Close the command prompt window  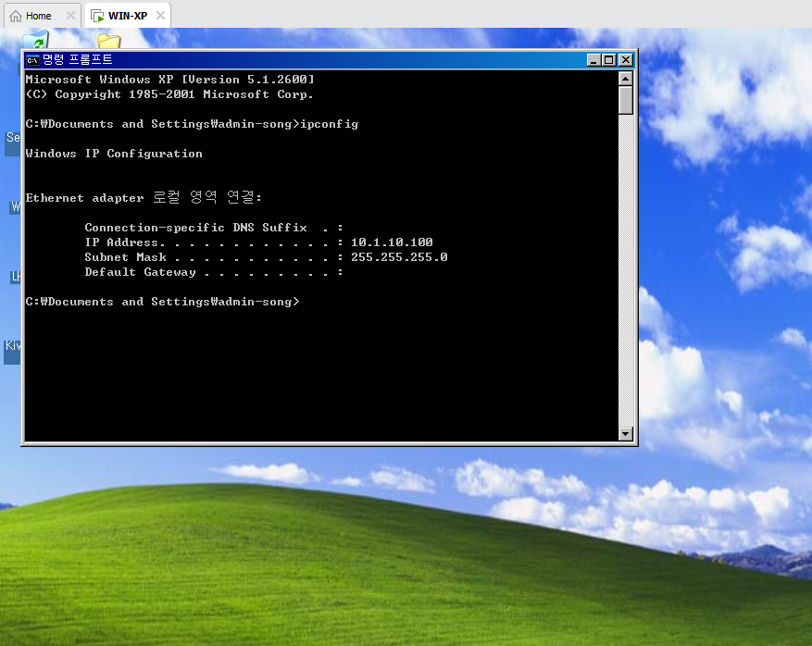pyautogui.click(x=626, y=60)
